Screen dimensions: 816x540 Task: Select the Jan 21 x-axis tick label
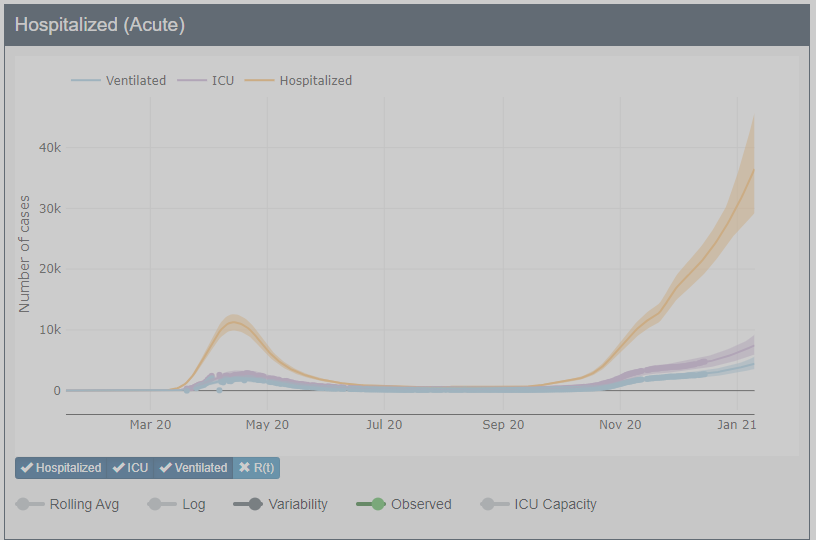tap(735, 425)
